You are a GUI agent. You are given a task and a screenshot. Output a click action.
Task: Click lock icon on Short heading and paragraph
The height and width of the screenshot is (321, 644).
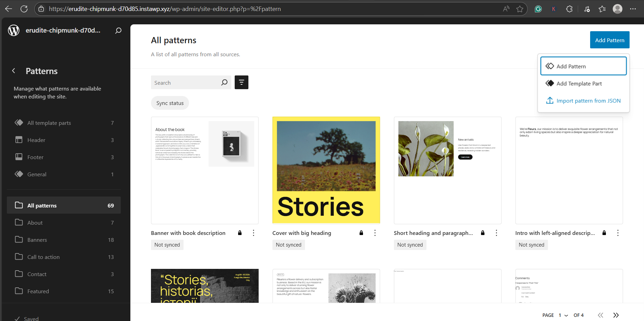click(483, 233)
